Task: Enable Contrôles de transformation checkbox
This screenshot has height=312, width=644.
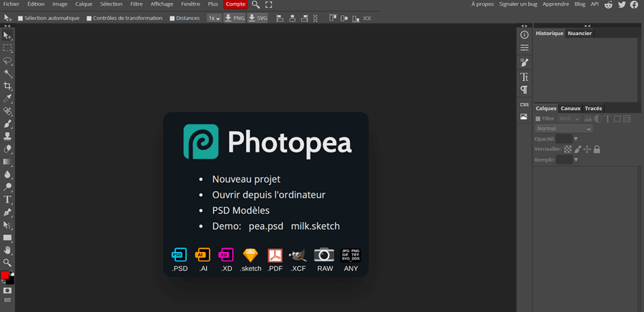Action: click(89, 19)
